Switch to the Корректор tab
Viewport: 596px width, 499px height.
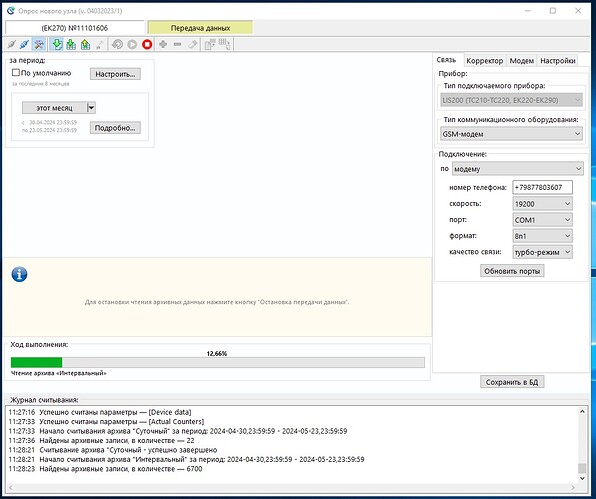point(484,61)
